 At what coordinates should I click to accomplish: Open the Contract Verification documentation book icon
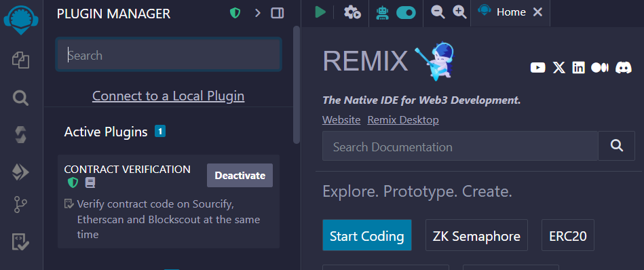(90, 183)
